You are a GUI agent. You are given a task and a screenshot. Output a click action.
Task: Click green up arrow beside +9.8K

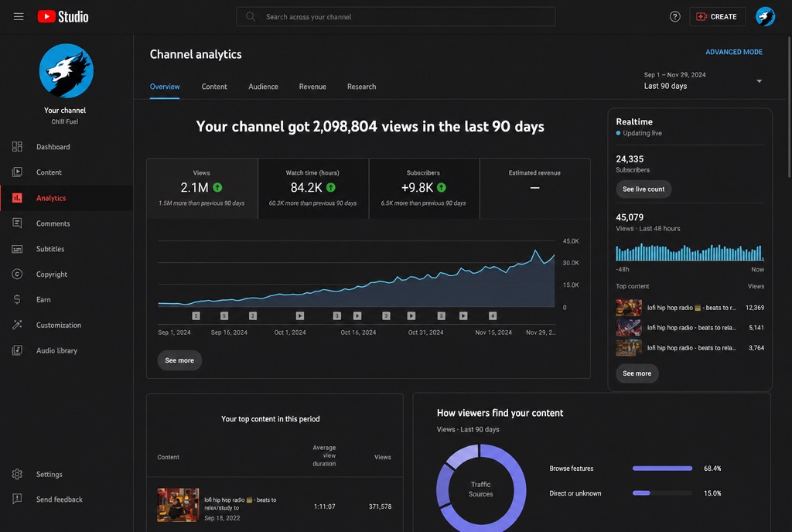coord(442,187)
